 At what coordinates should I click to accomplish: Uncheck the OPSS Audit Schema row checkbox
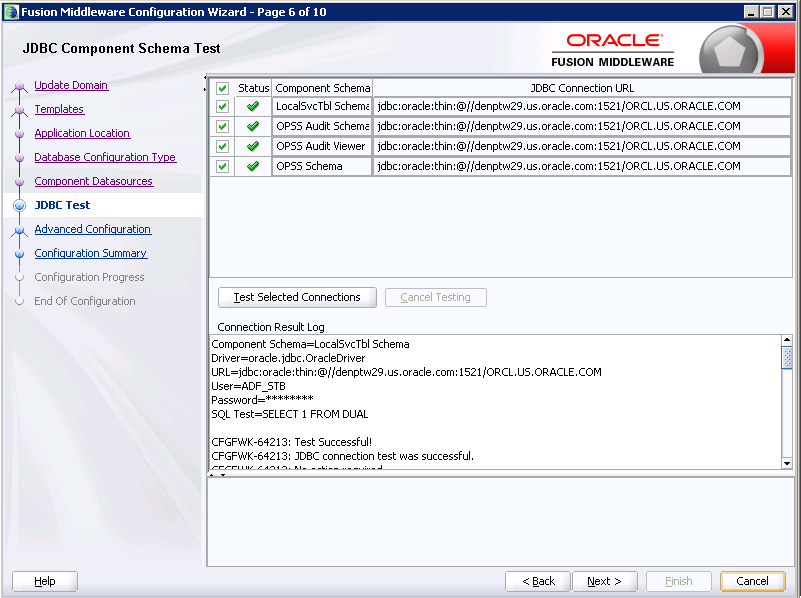click(222, 126)
